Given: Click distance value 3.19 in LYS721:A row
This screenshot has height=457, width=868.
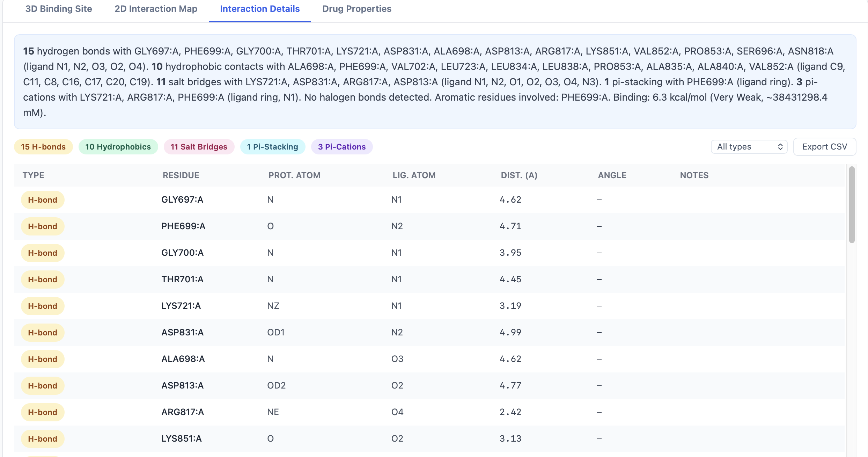Looking at the screenshot, I should pos(510,306).
